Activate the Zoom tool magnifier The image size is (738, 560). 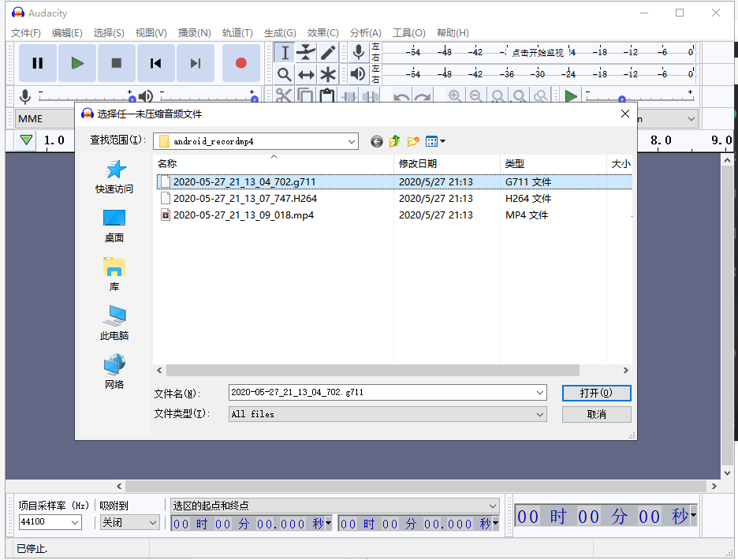point(285,74)
